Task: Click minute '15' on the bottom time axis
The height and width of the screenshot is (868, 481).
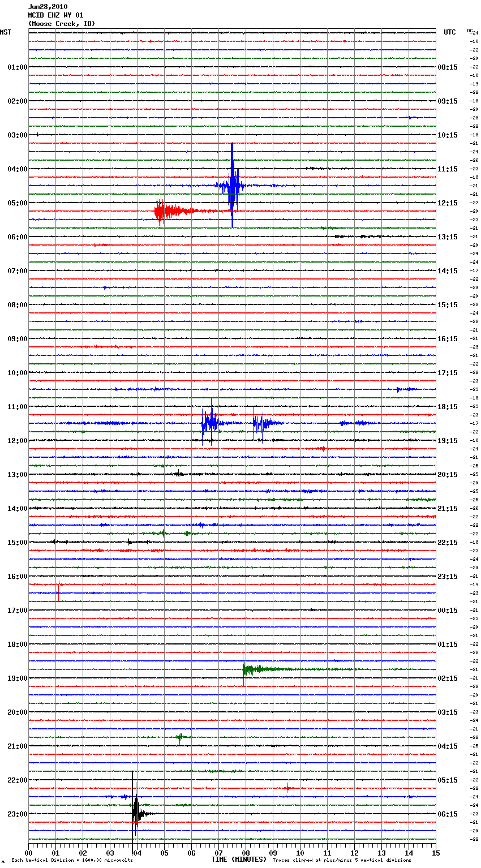Action: [436, 853]
